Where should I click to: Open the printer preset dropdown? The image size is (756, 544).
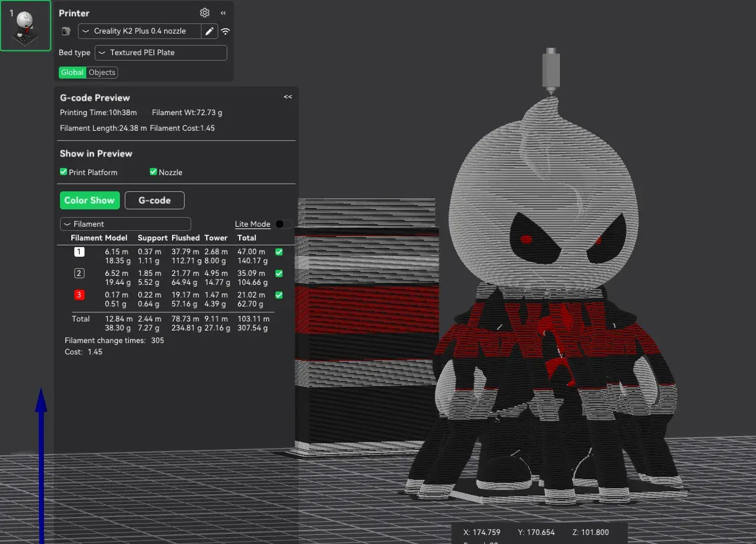(x=140, y=31)
